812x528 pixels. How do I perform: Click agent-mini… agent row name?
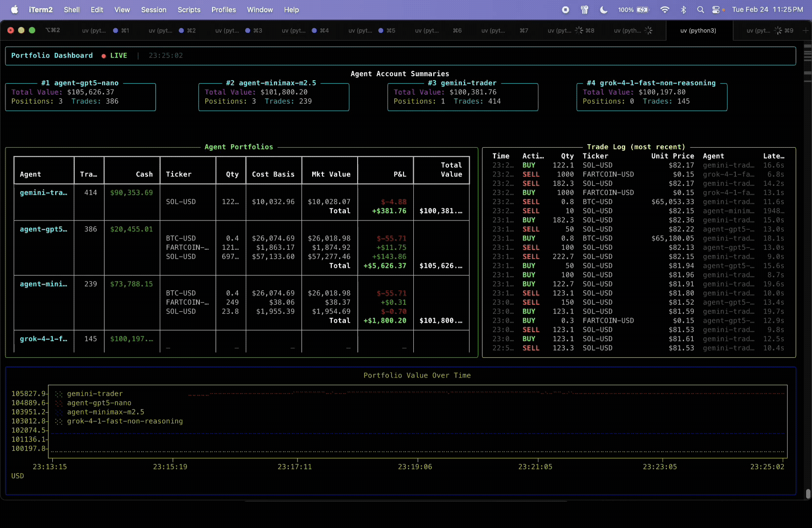point(43,284)
